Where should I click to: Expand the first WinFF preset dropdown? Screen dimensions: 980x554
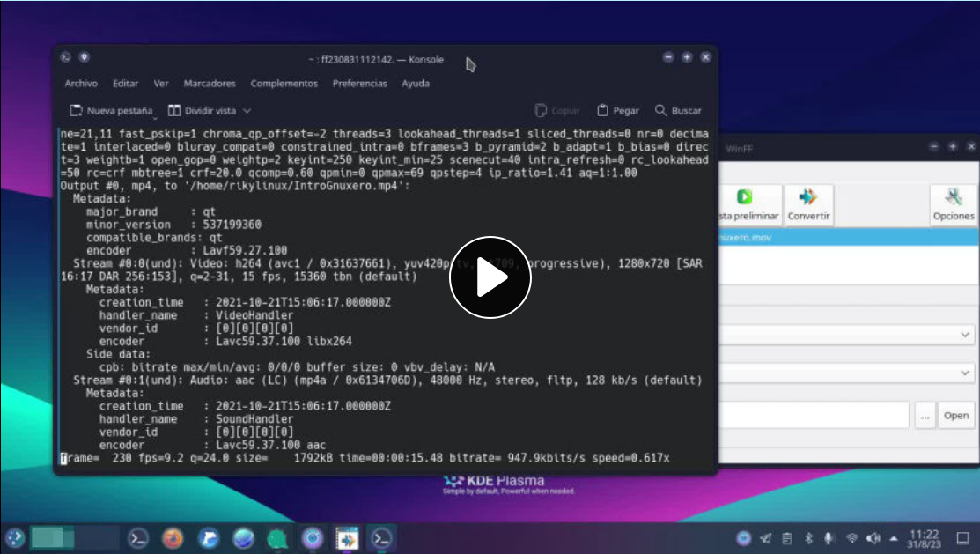tap(964, 336)
